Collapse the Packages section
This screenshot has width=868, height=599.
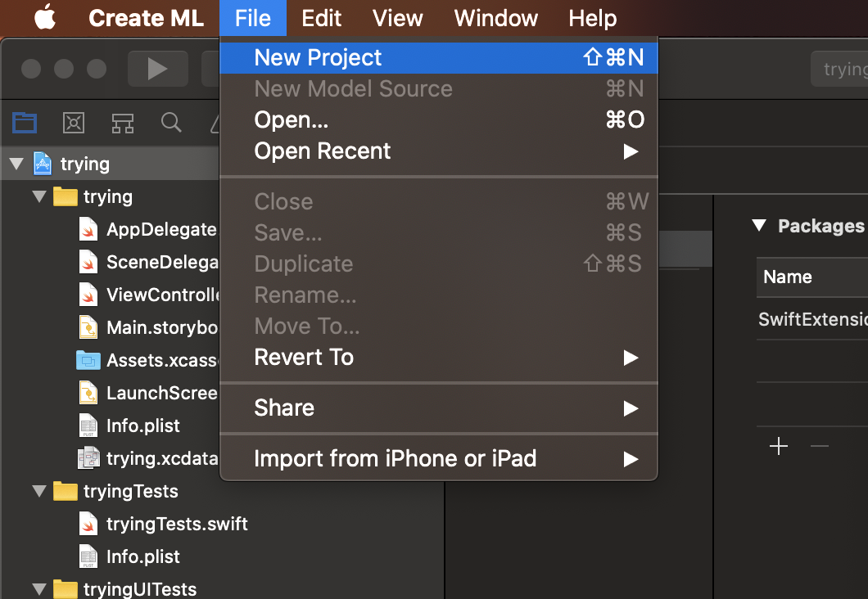[759, 225]
